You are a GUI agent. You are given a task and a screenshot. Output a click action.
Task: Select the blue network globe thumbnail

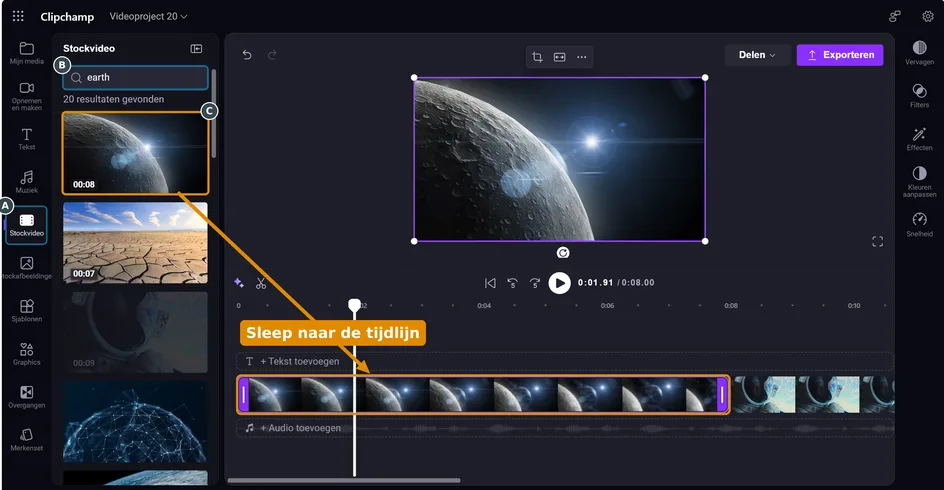tap(135, 422)
